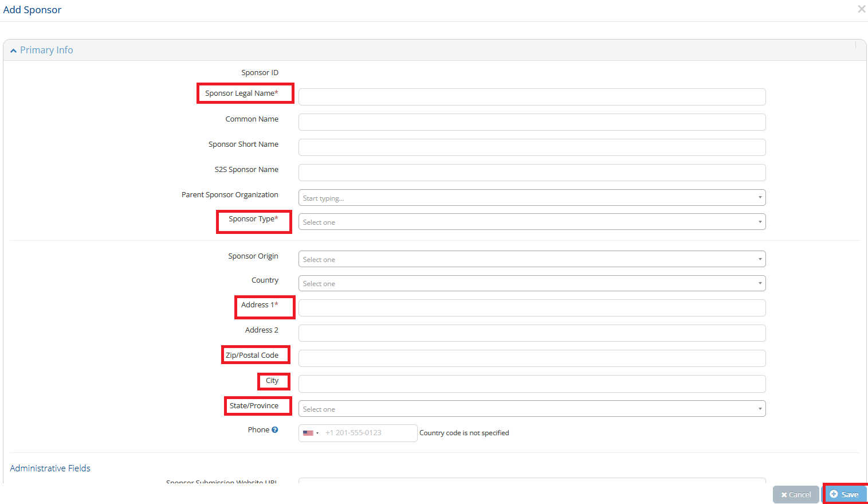Click the Cancel button
This screenshot has height=504, width=868.
coord(796,494)
